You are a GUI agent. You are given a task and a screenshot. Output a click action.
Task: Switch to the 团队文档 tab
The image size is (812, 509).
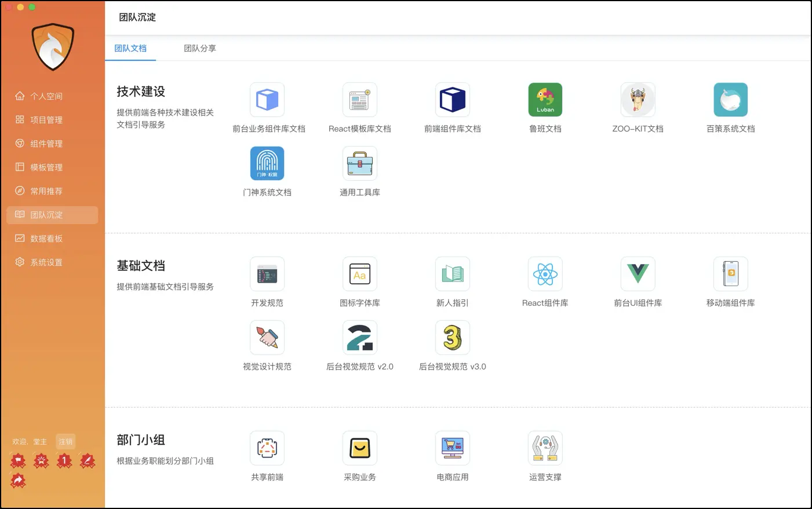130,49
